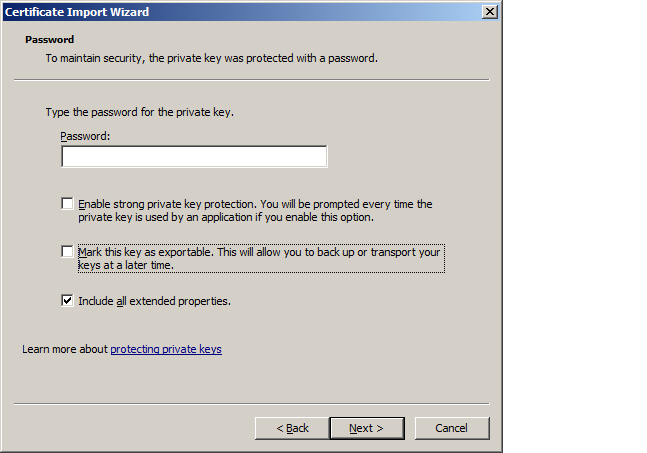Click the 'Password:' label above the field
The height and width of the screenshot is (453, 647).
[x=85, y=136]
